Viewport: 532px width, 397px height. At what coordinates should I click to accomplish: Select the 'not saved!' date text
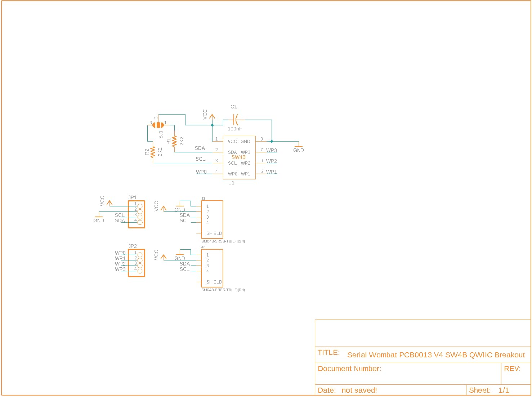click(x=359, y=390)
